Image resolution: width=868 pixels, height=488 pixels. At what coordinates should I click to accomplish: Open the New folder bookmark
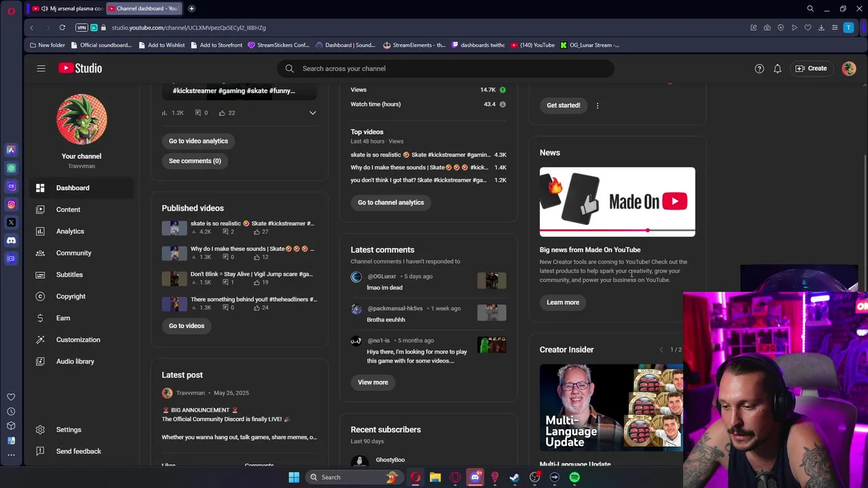click(47, 45)
